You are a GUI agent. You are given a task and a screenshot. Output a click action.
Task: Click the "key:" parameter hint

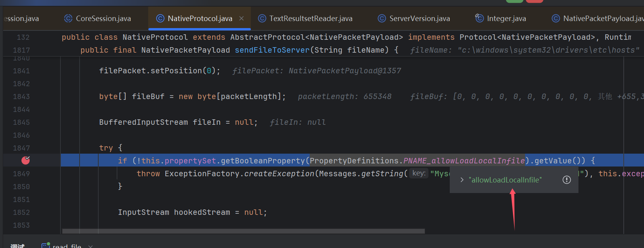coord(419,173)
